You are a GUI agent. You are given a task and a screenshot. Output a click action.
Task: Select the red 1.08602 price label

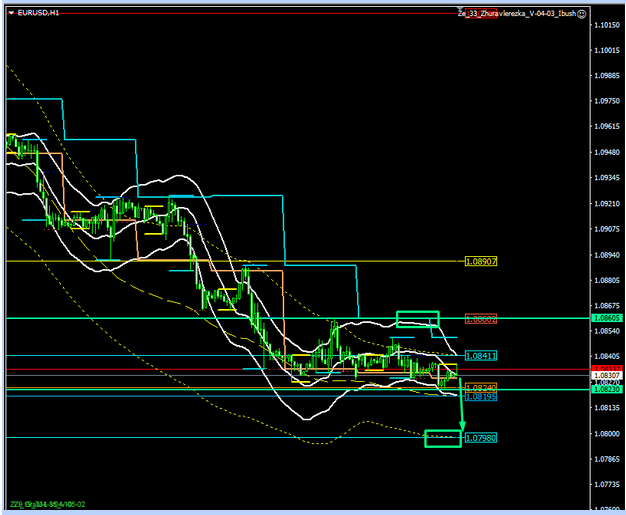click(481, 318)
